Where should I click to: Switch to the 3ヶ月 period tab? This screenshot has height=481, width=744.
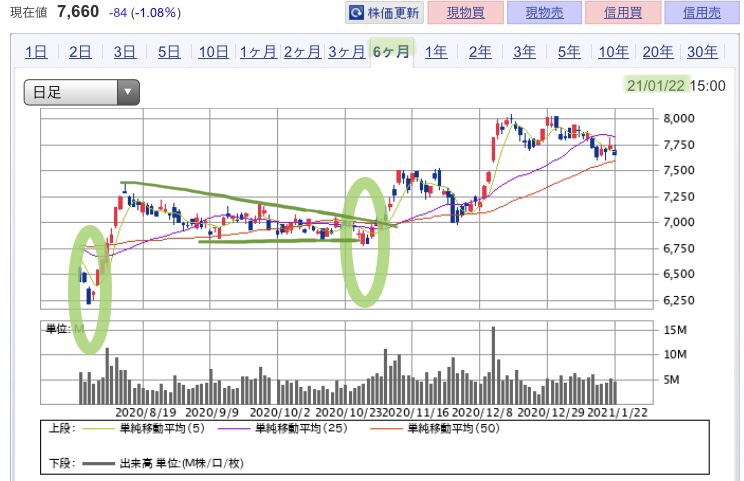pos(347,52)
